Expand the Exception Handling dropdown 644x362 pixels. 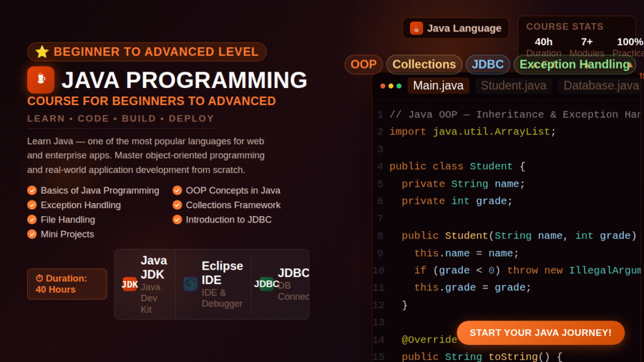click(x=574, y=64)
